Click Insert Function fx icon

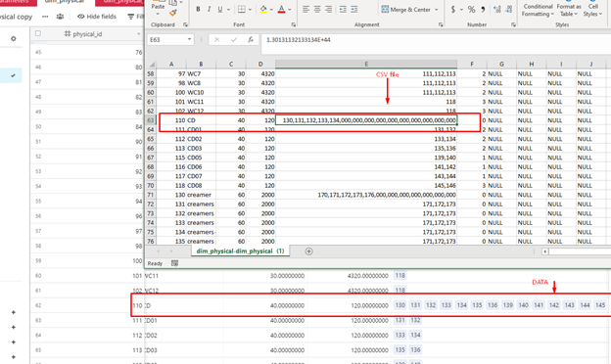tap(251, 39)
